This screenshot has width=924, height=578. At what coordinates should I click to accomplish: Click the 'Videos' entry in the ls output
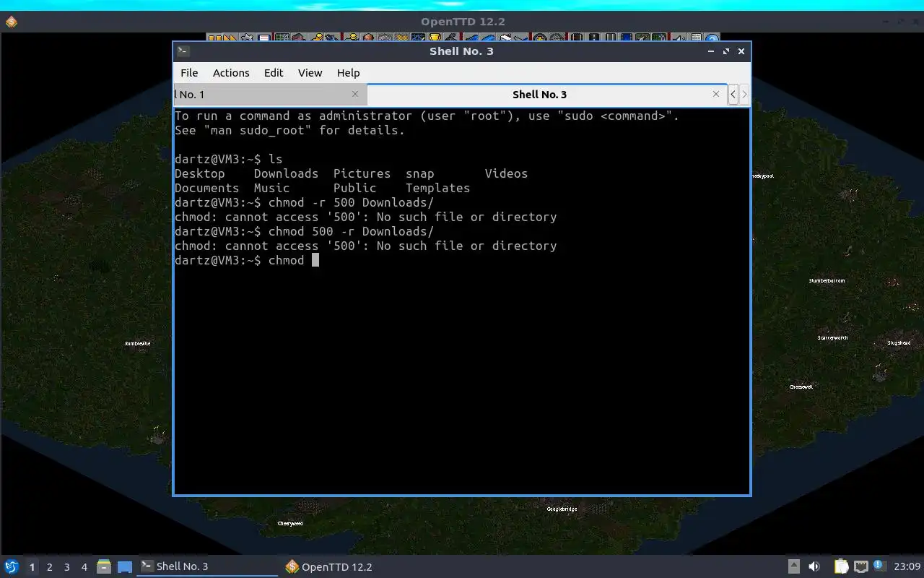tap(506, 173)
